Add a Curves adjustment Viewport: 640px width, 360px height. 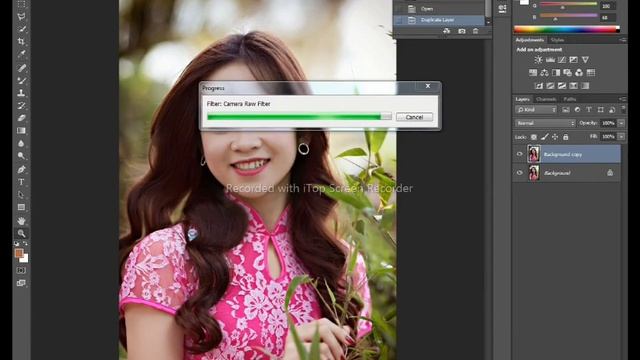[562, 60]
